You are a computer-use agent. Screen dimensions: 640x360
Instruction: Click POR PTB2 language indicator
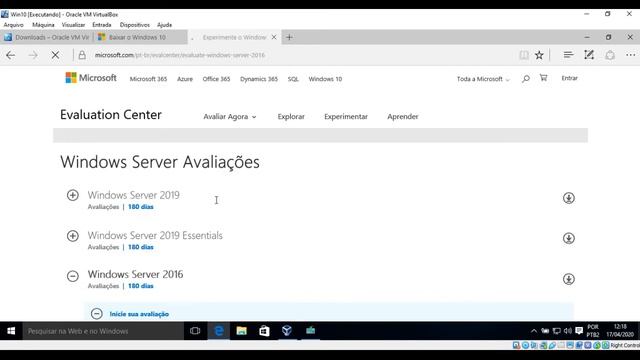click(593, 331)
